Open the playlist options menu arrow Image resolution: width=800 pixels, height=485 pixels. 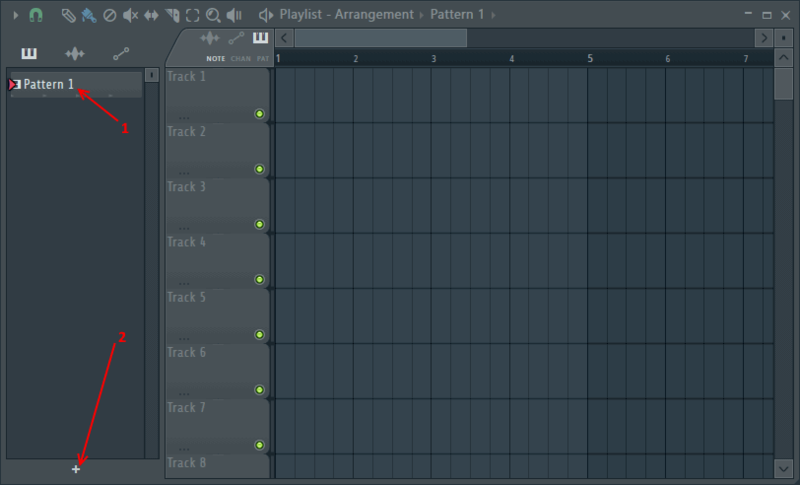tap(15, 15)
